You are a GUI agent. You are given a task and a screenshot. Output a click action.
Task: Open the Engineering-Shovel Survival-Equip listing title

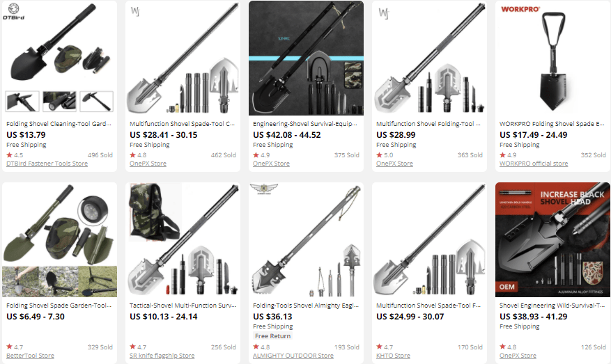click(304, 124)
